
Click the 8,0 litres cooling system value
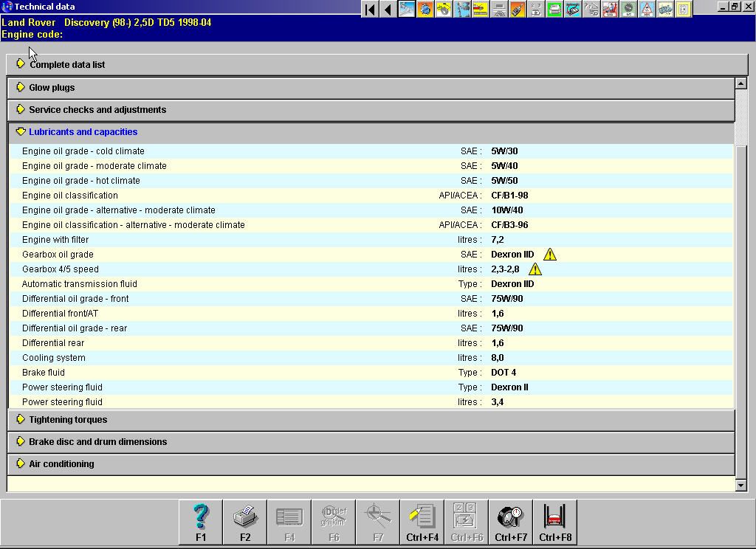click(x=498, y=358)
